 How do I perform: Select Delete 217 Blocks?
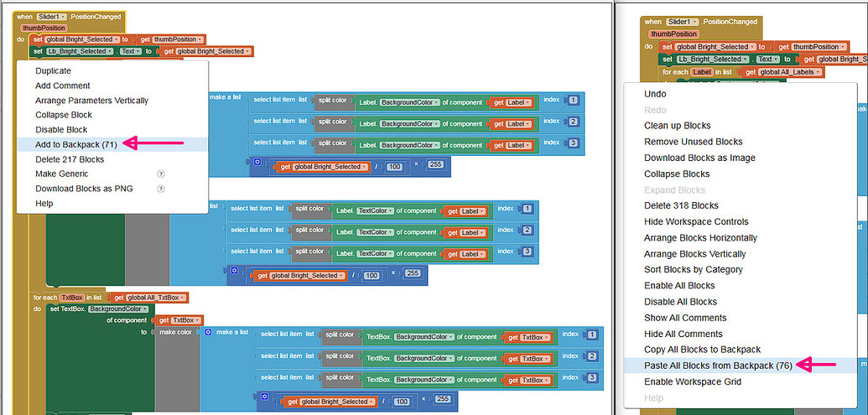click(70, 159)
